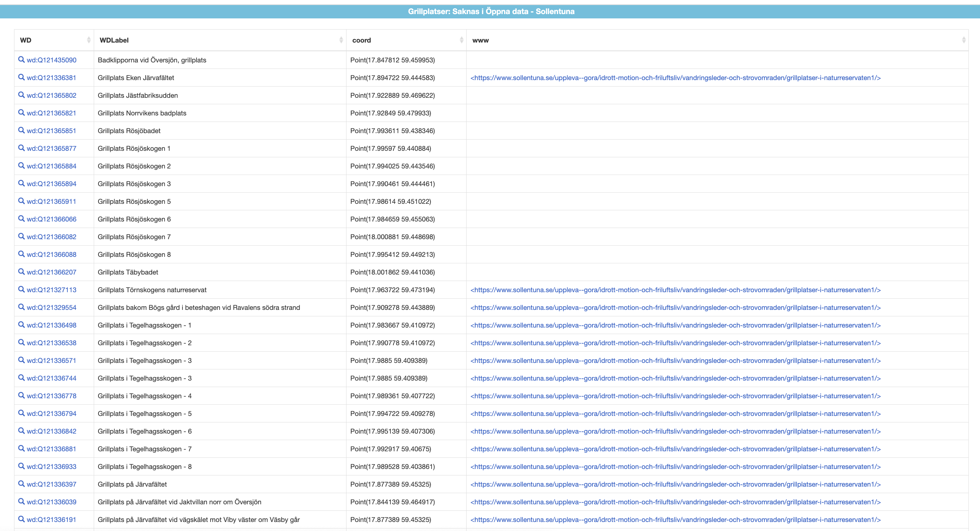
Task: Toggle sorting on the www column
Action: (963, 39)
